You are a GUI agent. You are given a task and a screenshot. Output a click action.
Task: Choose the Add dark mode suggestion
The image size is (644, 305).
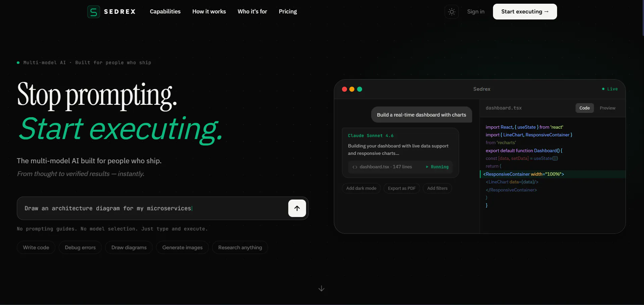tap(361, 188)
